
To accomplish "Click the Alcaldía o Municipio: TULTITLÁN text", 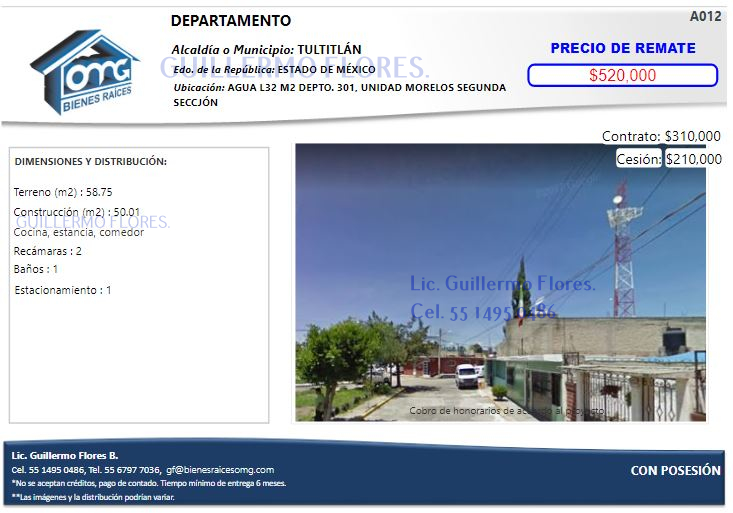I will pyautogui.click(x=266, y=49).
